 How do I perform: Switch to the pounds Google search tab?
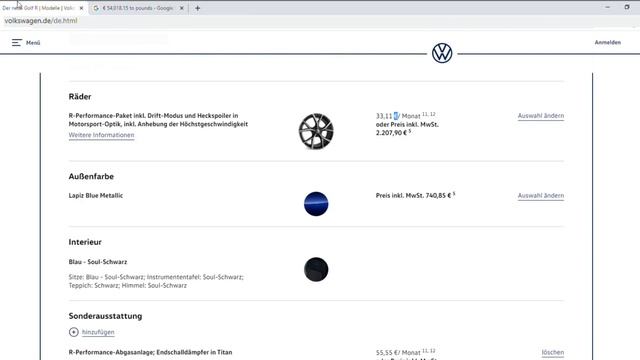click(137, 8)
